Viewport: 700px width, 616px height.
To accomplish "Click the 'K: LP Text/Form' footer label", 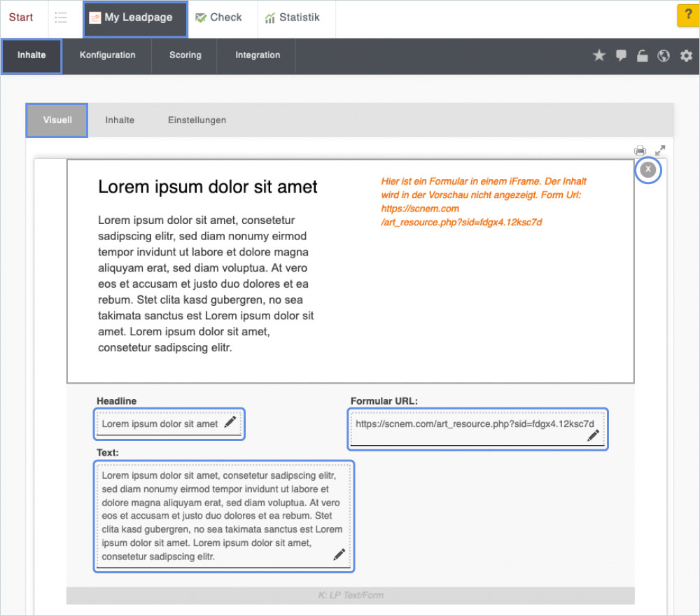I will coord(351,595).
